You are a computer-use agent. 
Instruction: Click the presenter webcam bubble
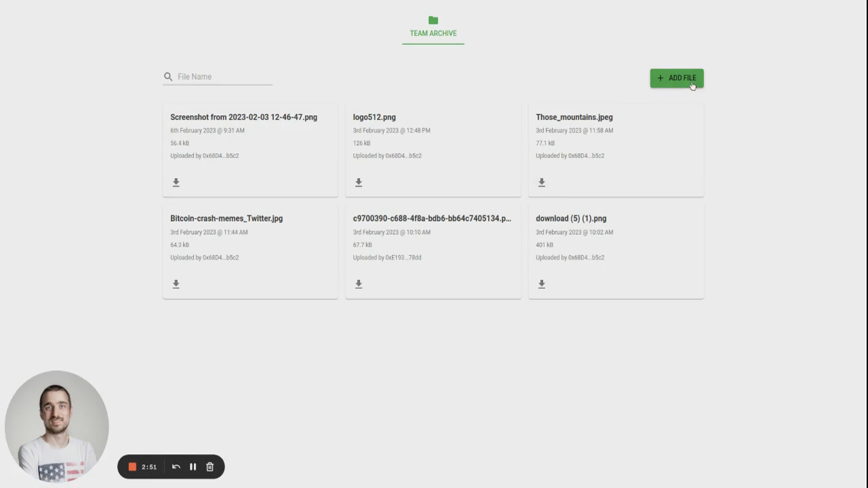[57, 426]
